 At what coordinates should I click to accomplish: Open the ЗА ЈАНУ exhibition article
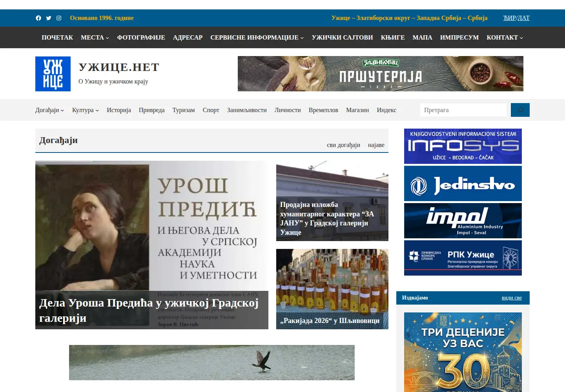(x=327, y=218)
